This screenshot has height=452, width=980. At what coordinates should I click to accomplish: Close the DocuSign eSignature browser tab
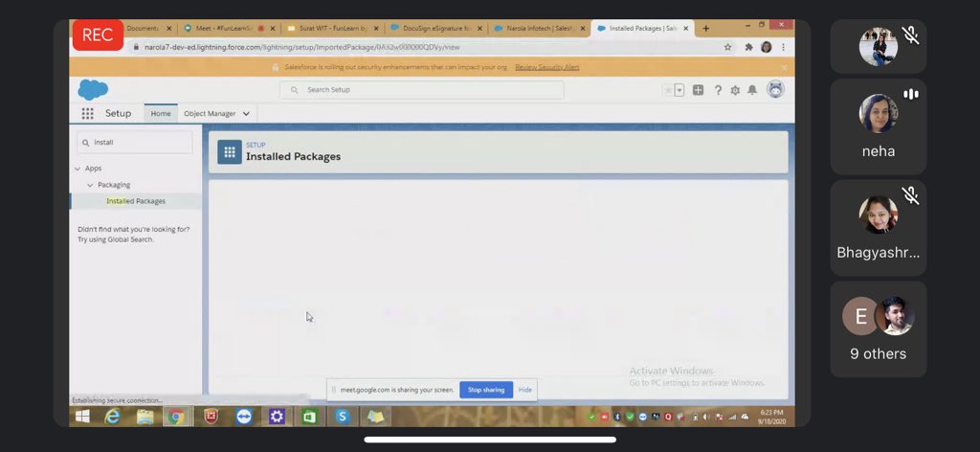[479, 28]
